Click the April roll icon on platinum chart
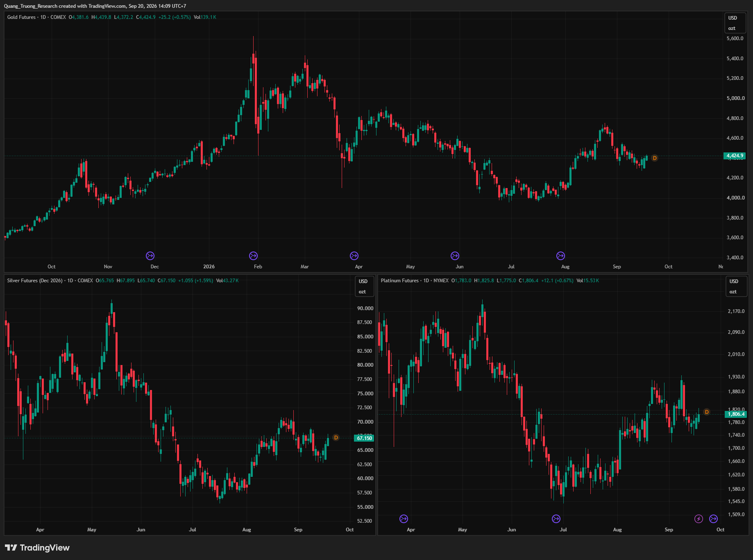The height and width of the screenshot is (560, 753). [404, 519]
